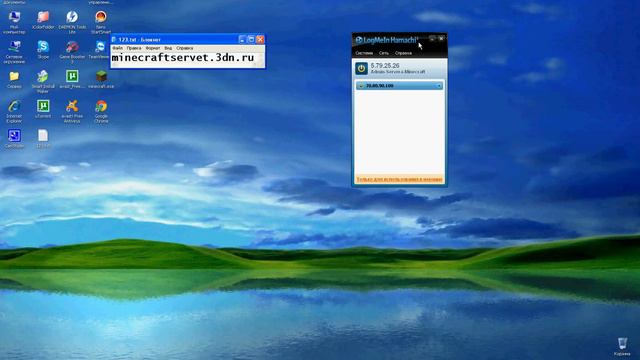Open the Файл menu in Notepad
The image size is (640, 360).
(x=118, y=48)
